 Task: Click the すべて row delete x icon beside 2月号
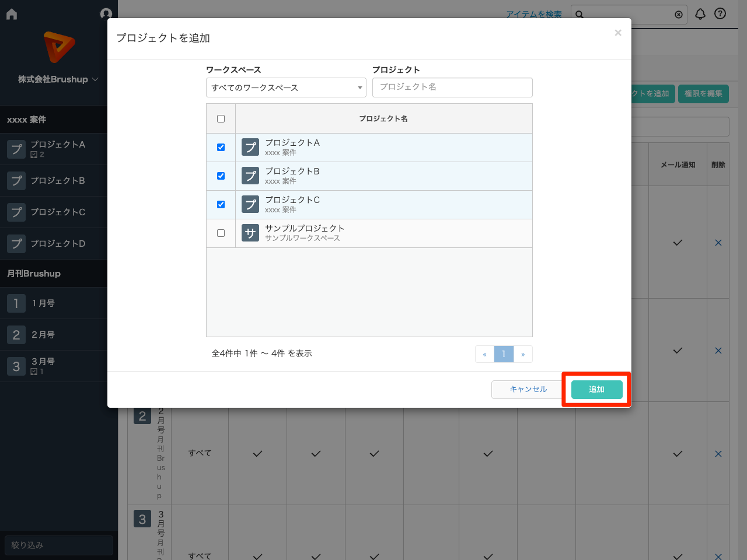pyautogui.click(x=718, y=454)
